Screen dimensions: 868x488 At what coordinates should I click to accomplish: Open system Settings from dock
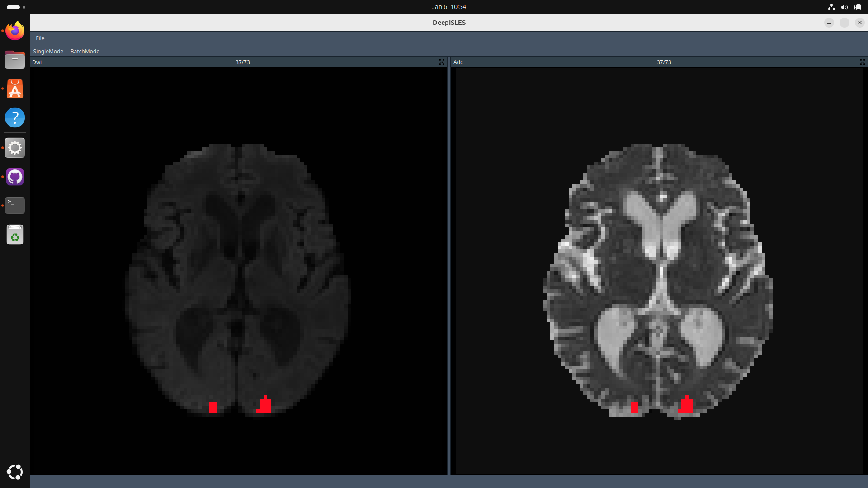coord(15,148)
